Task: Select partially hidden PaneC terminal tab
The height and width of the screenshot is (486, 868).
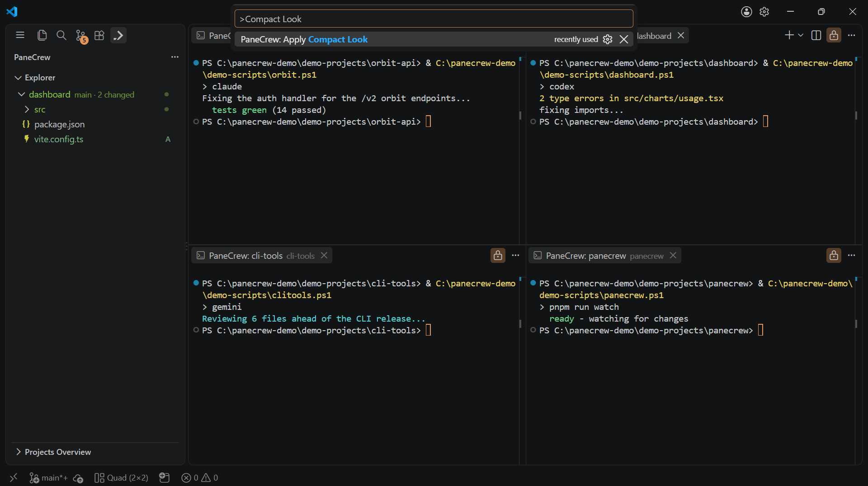Action: point(212,36)
